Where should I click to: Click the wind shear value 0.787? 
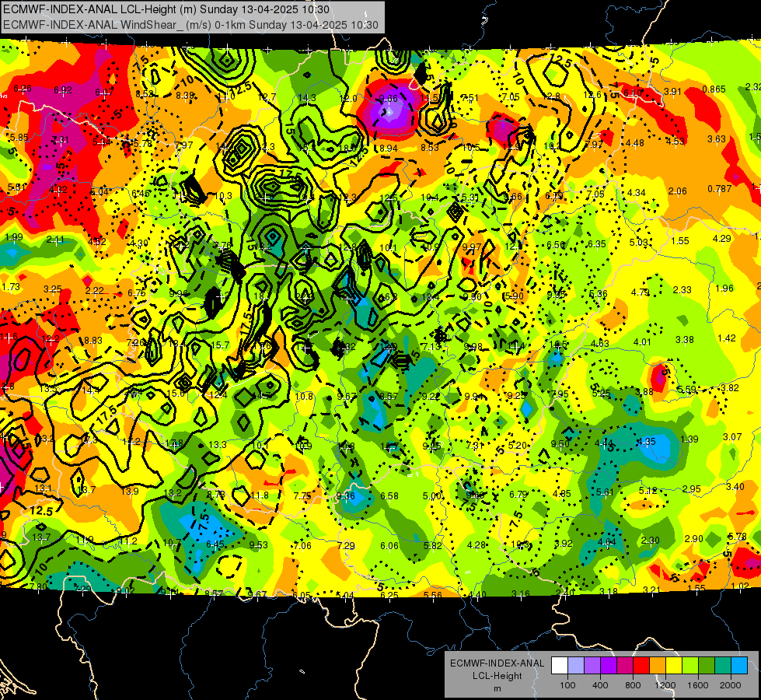point(719,188)
